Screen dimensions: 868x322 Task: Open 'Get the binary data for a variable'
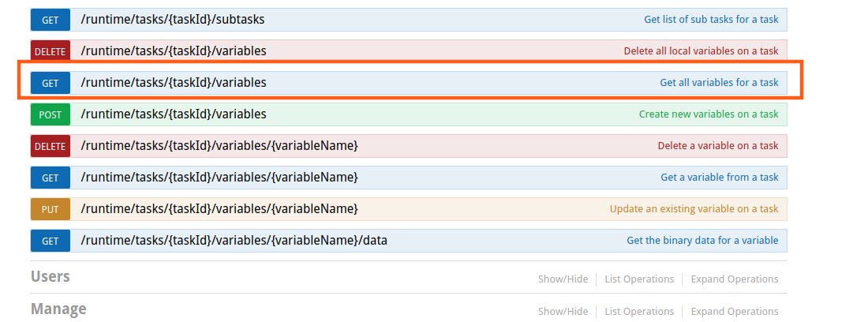[x=702, y=240]
